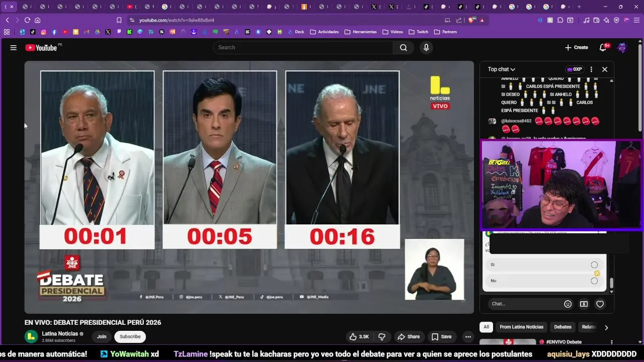This screenshot has width=644, height=362.
Task: Open the chat emoji picker
Action: pyautogui.click(x=568, y=304)
